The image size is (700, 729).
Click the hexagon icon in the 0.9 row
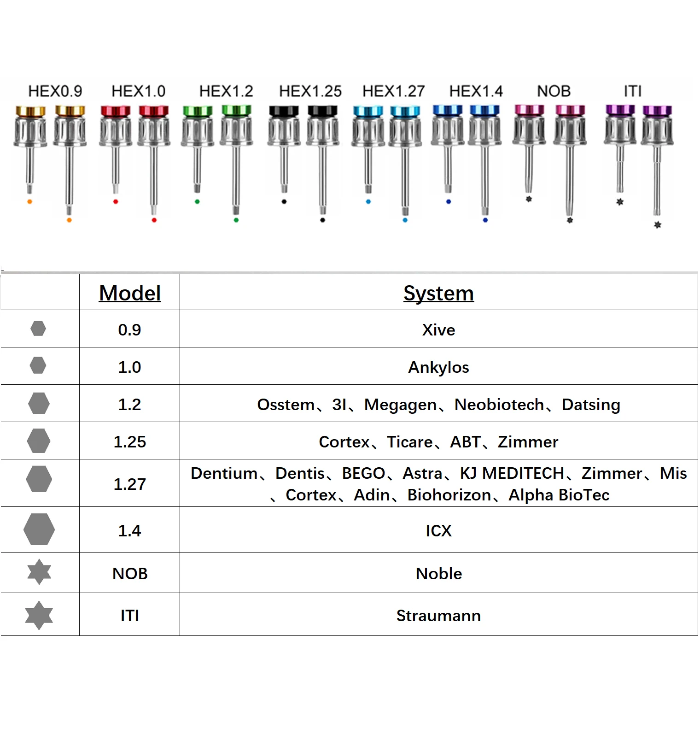coord(38,329)
